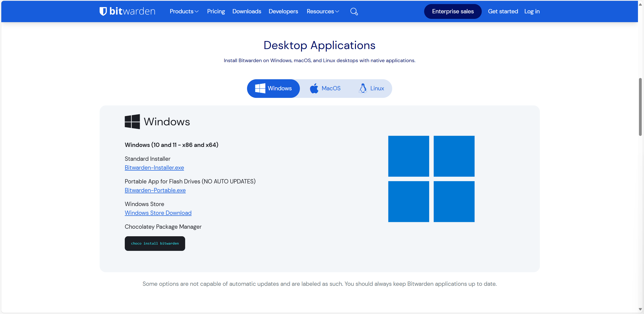Screen dimensions: 644x314
Task: Download Bitwarden-Portable.exe
Action: (155, 190)
